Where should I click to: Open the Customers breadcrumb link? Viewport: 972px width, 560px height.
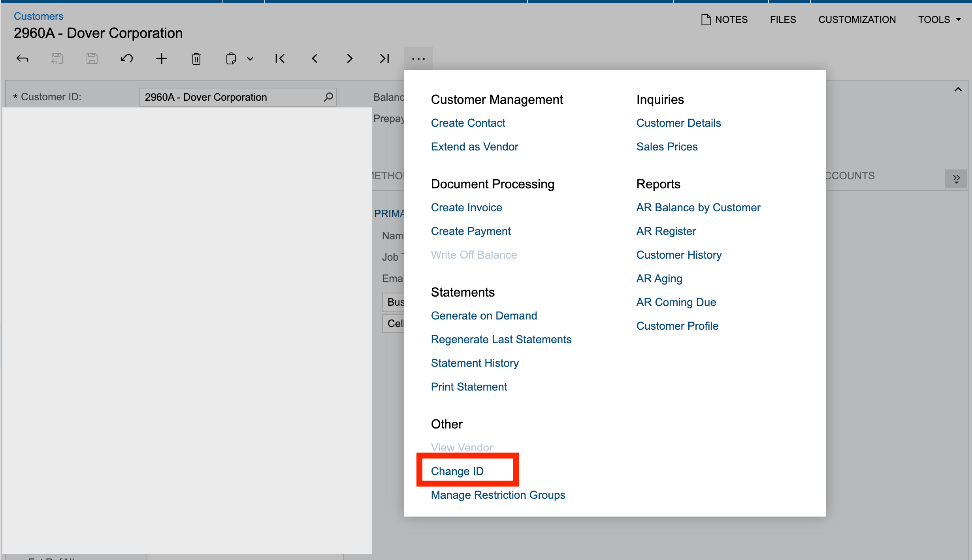[38, 16]
